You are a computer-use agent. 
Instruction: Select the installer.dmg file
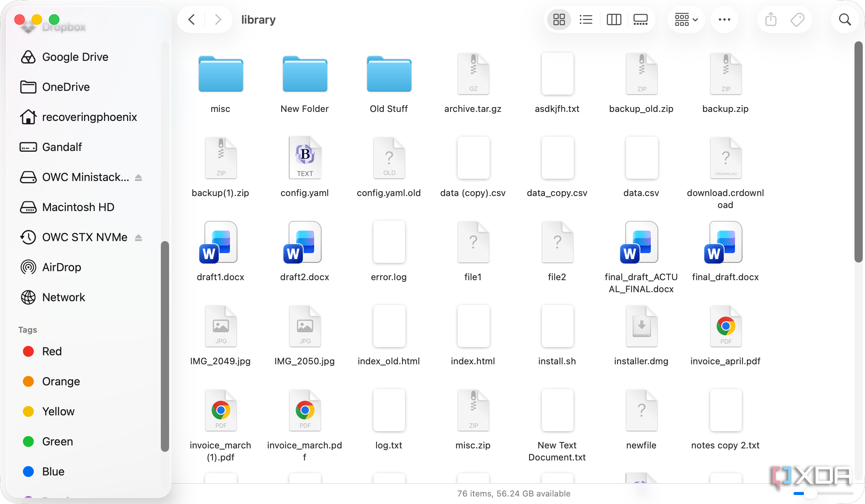(641, 336)
